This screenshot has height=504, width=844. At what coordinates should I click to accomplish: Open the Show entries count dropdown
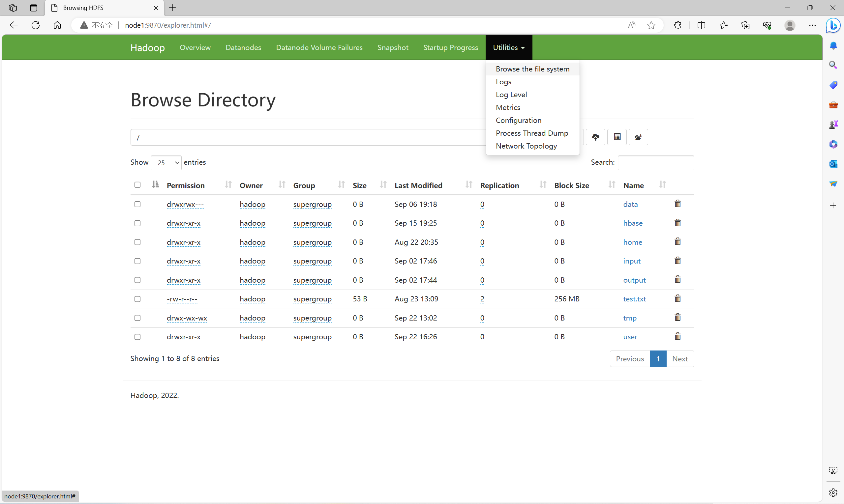tap(166, 163)
